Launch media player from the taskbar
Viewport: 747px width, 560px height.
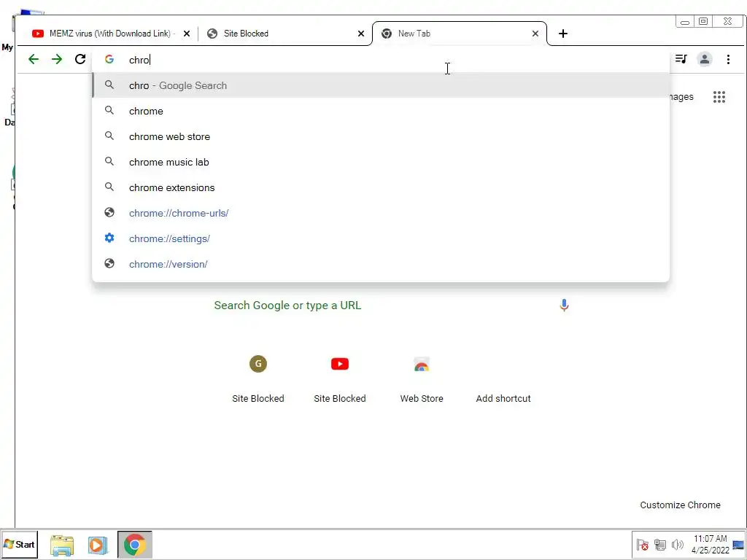[97, 545]
